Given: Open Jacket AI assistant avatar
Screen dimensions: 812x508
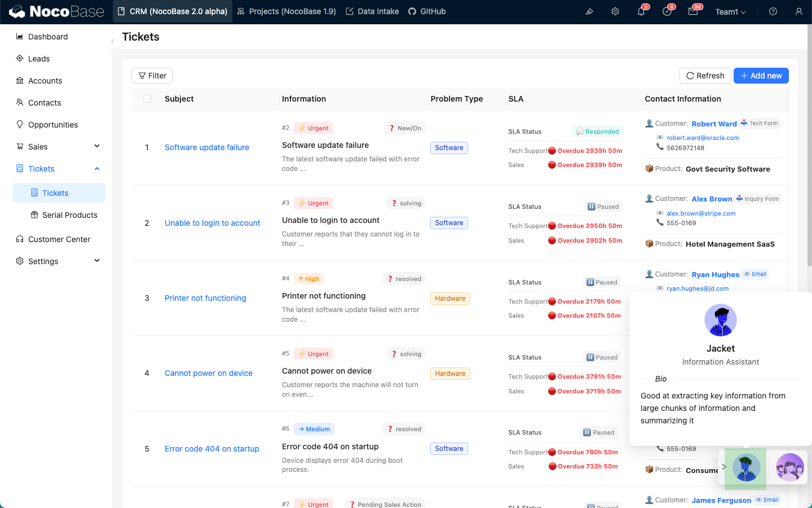Looking at the screenshot, I should pyautogui.click(x=746, y=468).
